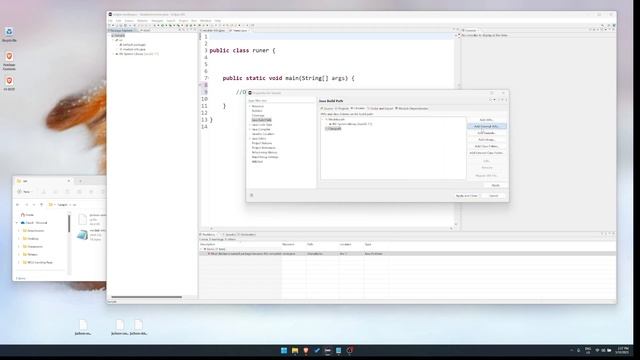The image size is (640, 360).
Task: Select Refactoring History in properties list
Action: (x=264, y=152)
